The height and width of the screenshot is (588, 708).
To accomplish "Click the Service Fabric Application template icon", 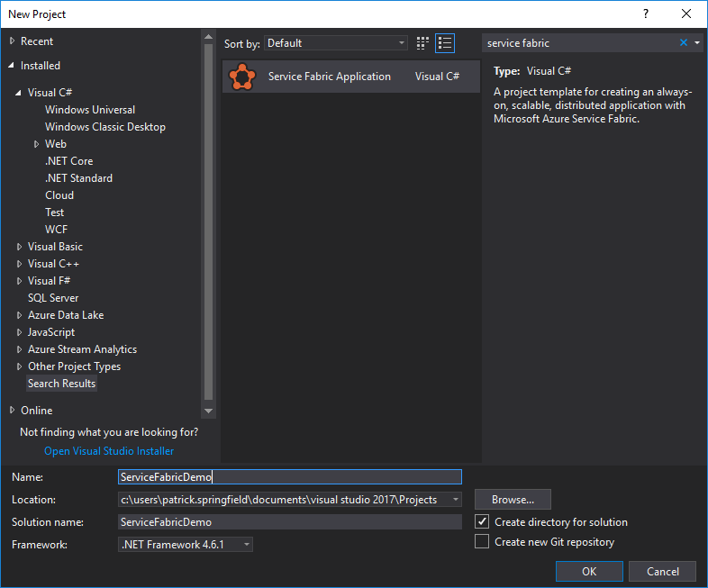I will coord(242,77).
